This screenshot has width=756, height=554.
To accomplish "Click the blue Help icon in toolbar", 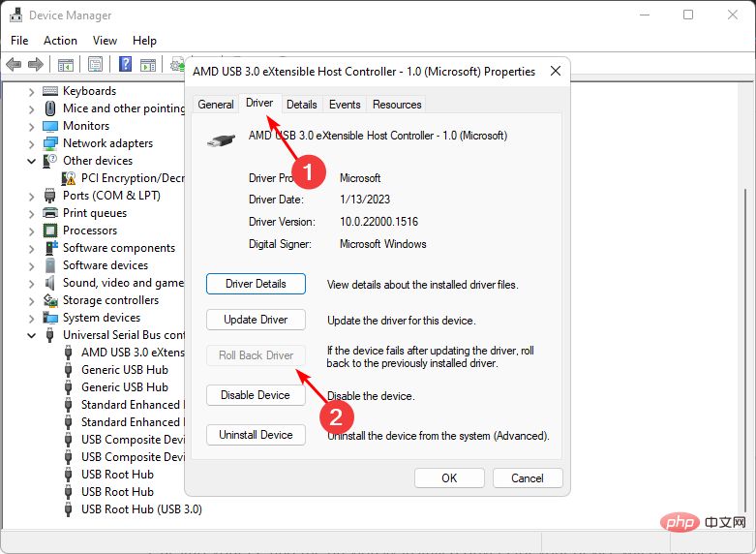I will pyautogui.click(x=125, y=65).
